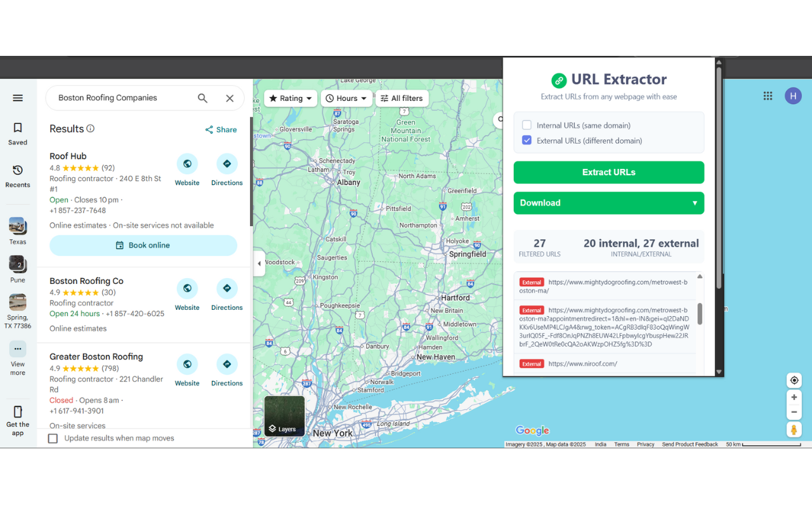Get directions to Boston Roofing Co
This screenshot has height=508, width=812.
227,288
